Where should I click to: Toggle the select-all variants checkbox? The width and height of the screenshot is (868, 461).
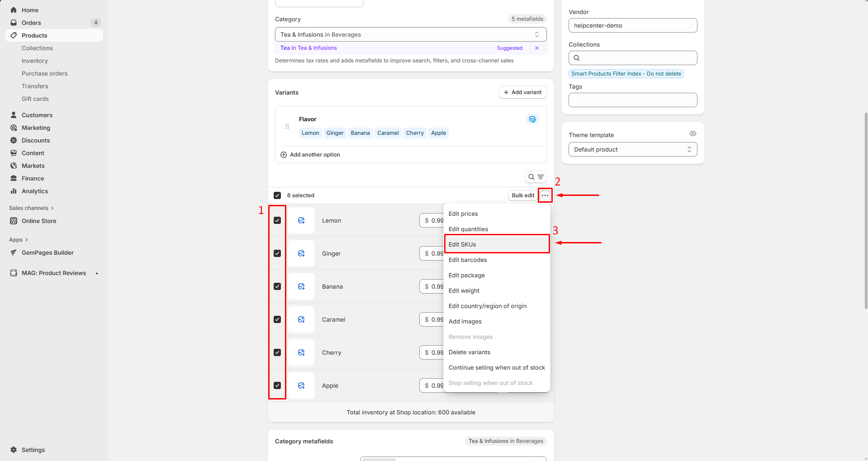(277, 195)
